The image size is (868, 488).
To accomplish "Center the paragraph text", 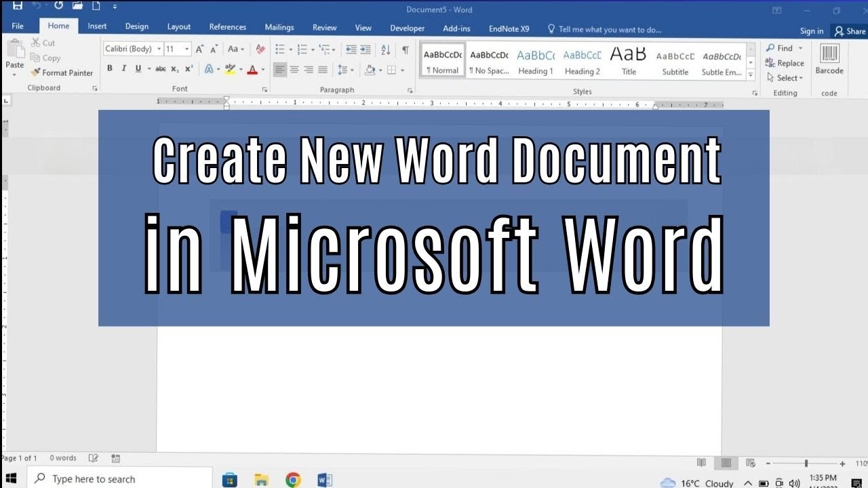I will point(294,69).
